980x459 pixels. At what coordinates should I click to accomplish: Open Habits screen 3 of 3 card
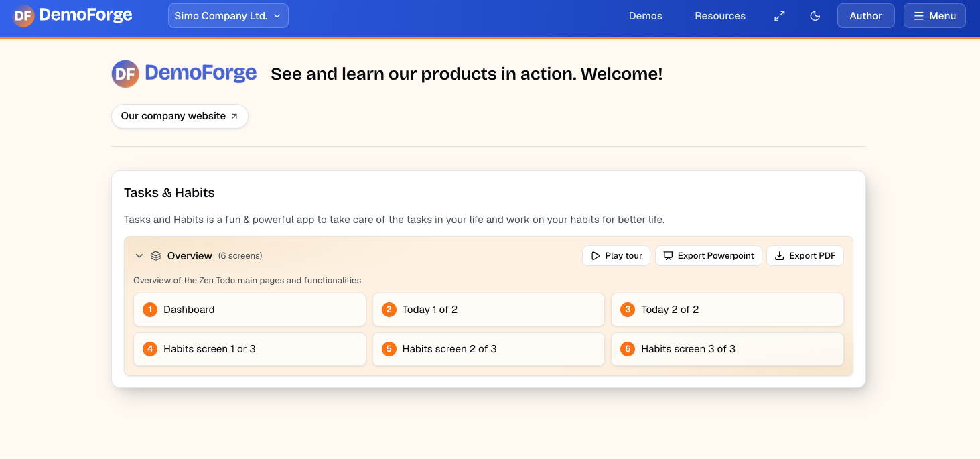pyautogui.click(x=727, y=349)
